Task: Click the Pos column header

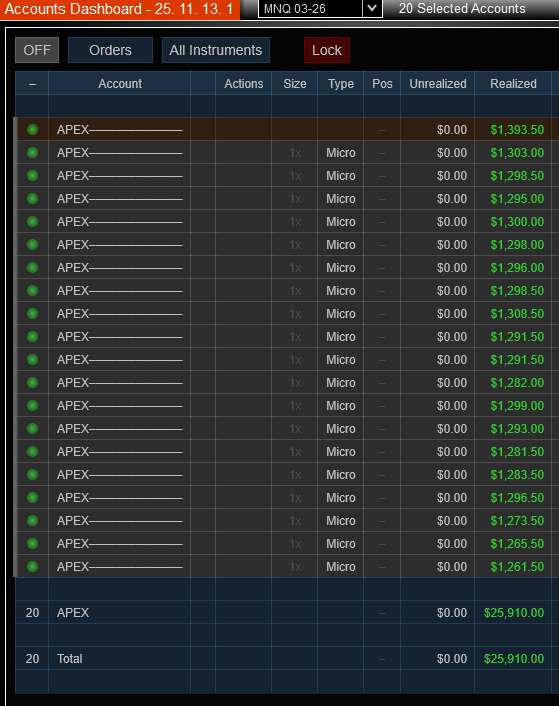Action: click(382, 84)
